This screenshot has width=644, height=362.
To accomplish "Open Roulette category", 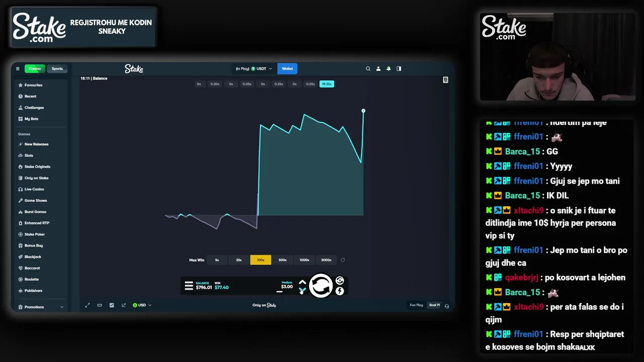I will [x=31, y=279].
